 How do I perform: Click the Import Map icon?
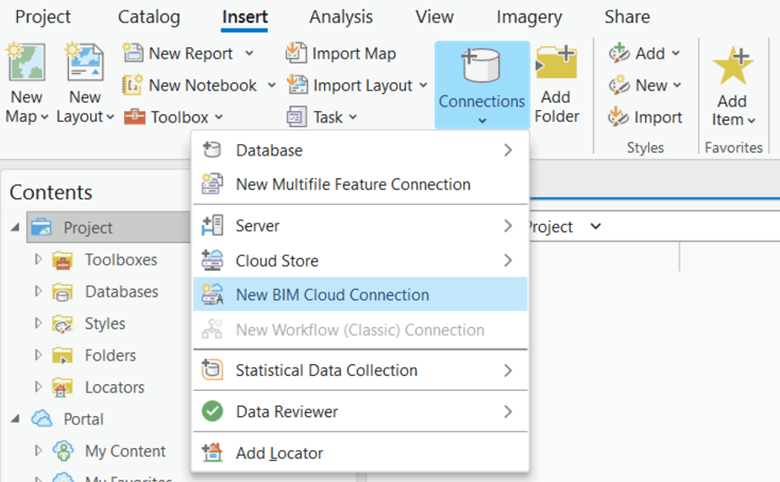coord(296,53)
